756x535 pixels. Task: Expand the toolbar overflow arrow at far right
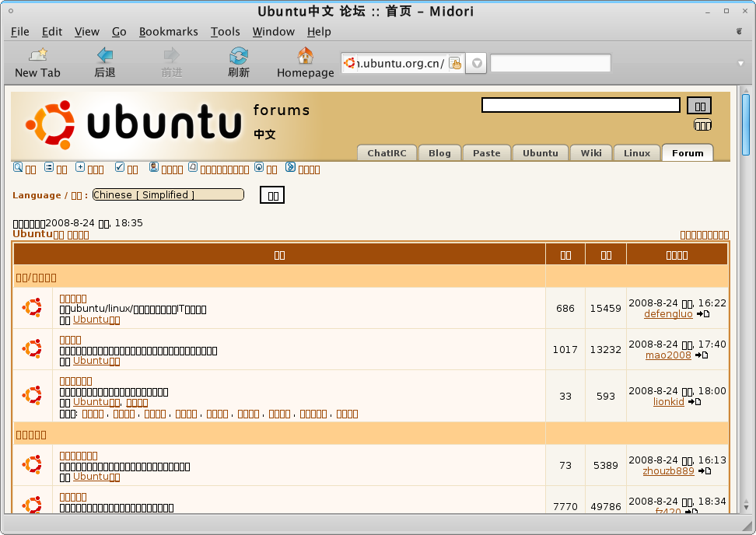(x=740, y=63)
